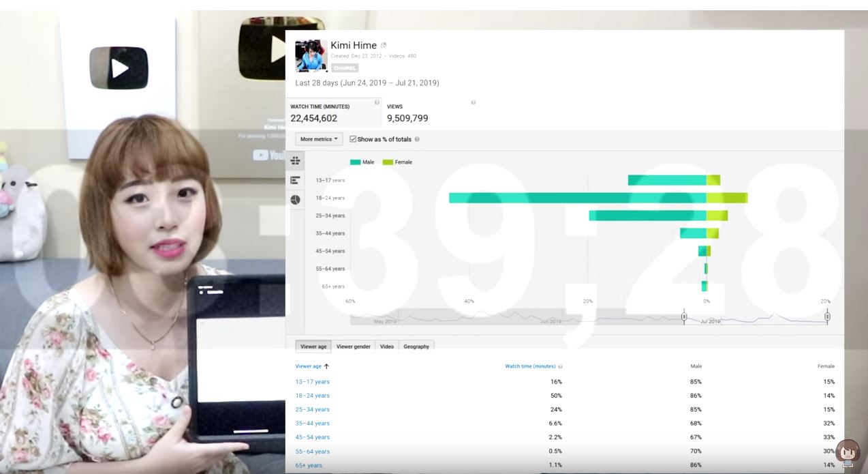Click the 13–17 years male teal bar
Viewport: 868px width, 474px height.
click(x=667, y=180)
